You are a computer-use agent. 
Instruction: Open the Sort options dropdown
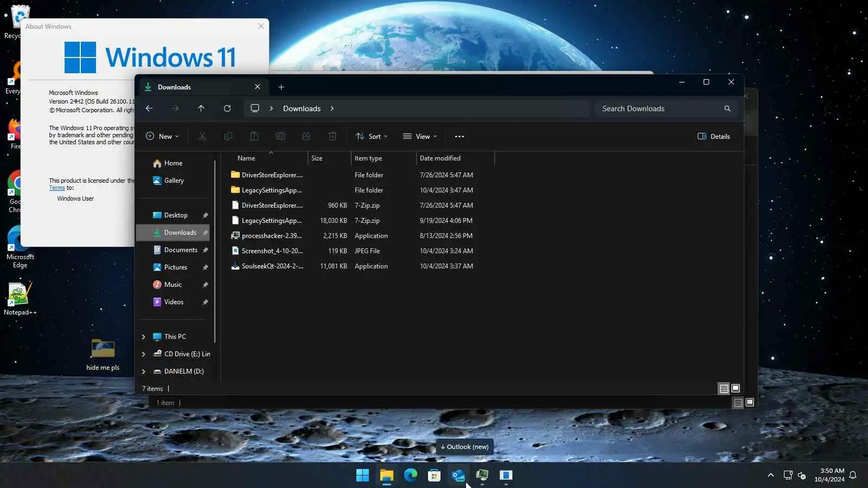tap(372, 137)
